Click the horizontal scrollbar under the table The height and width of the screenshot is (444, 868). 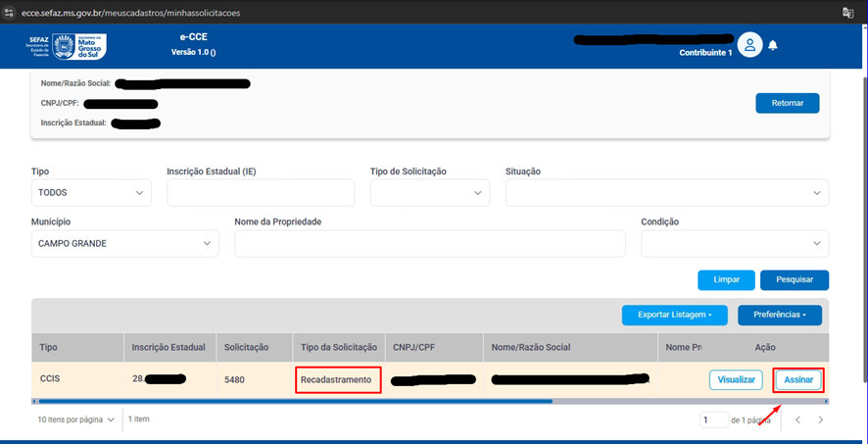pyautogui.click(x=294, y=401)
